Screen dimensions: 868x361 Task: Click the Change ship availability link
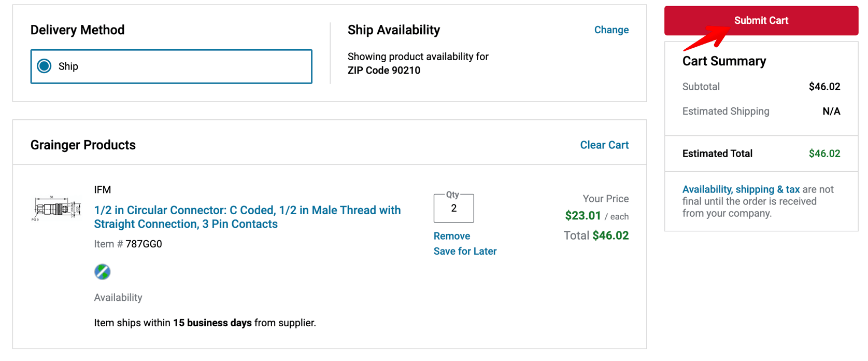coord(611,30)
